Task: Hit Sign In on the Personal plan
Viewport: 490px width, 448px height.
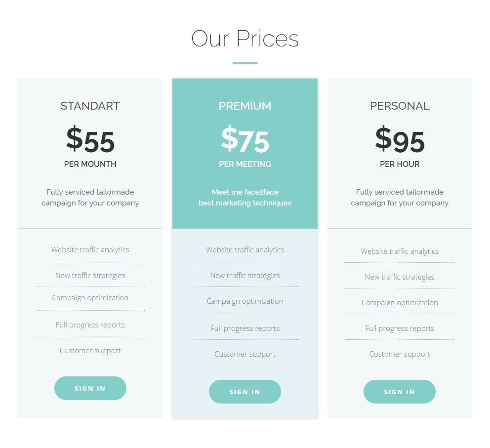Action: [x=400, y=392]
